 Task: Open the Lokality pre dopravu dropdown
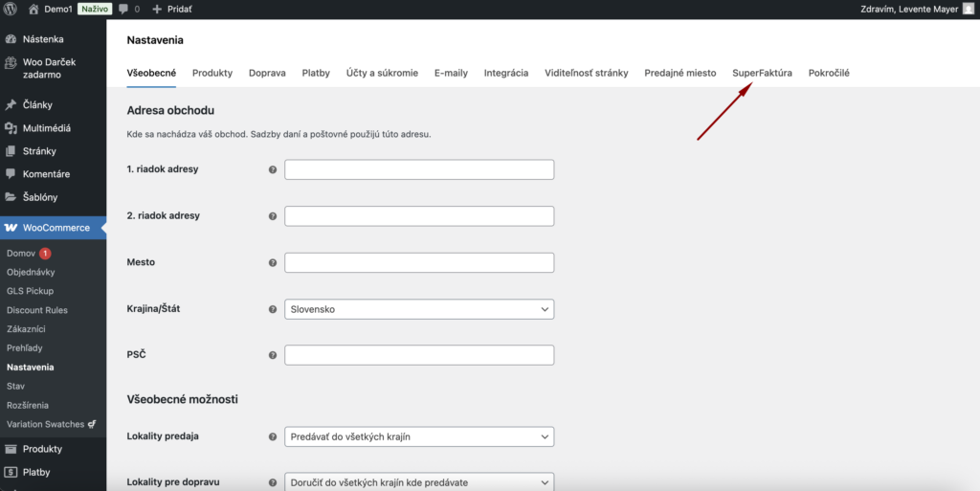click(x=419, y=482)
